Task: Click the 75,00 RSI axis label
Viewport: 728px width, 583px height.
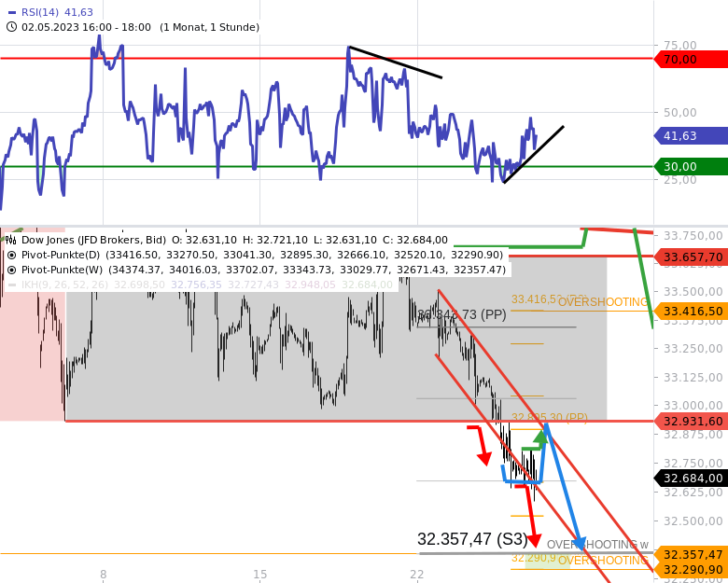Action: click(x=680, y=45)
